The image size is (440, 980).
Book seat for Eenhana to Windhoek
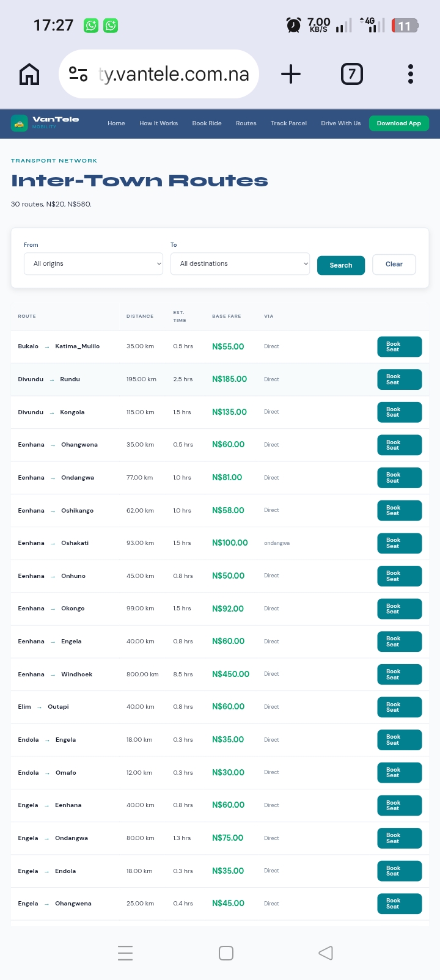[x=400, y=675]
